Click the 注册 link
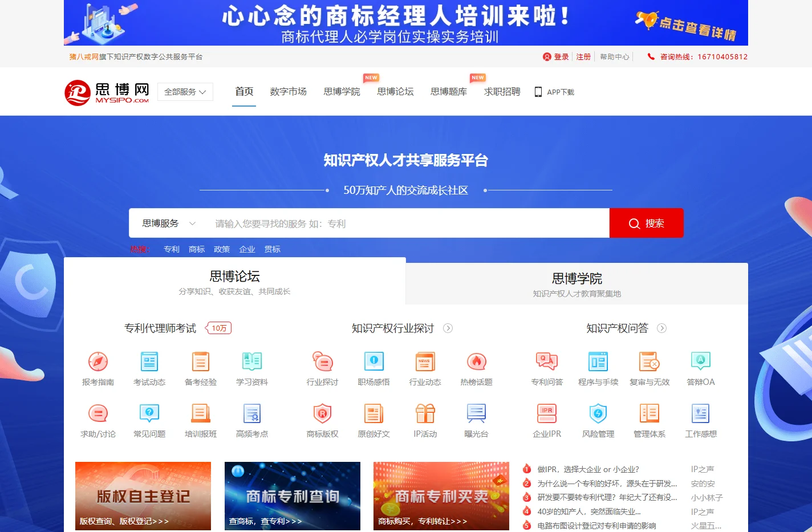The width and height of the screenshot is (812, 532). tap(583, 57)
